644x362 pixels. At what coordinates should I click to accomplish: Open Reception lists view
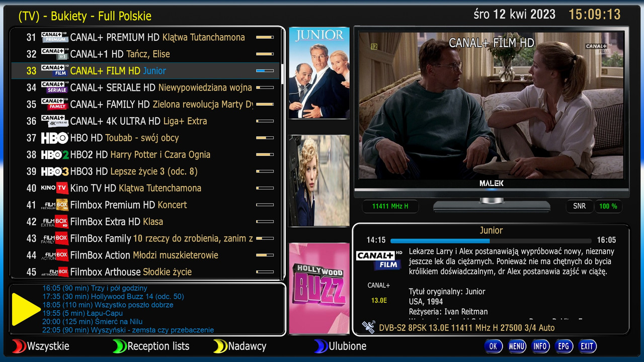(x=158, y=346)
